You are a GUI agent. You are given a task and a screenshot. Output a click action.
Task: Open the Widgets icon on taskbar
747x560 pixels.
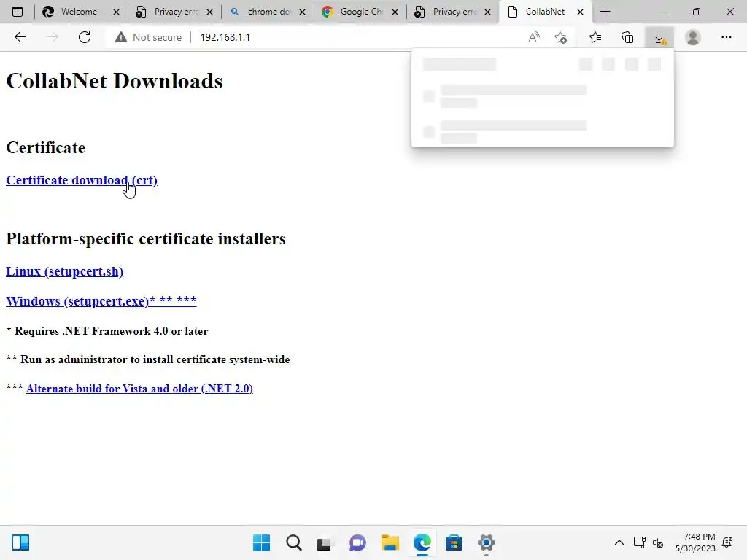coord(20,542)
